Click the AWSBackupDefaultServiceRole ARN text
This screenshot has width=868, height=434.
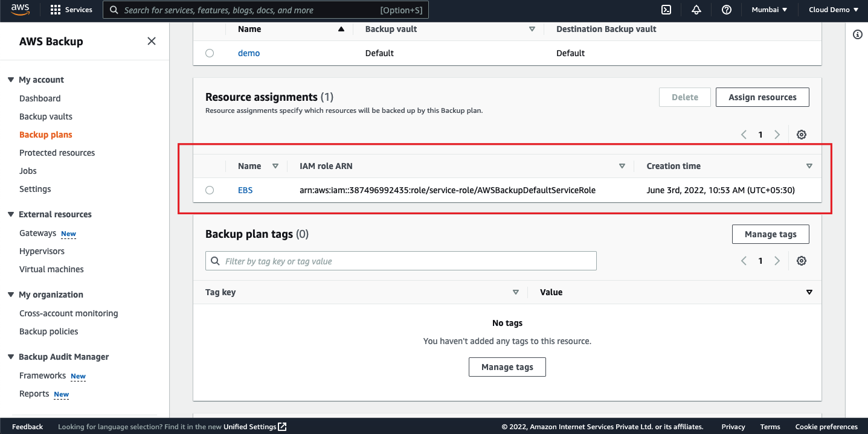(x=448, y=190)
